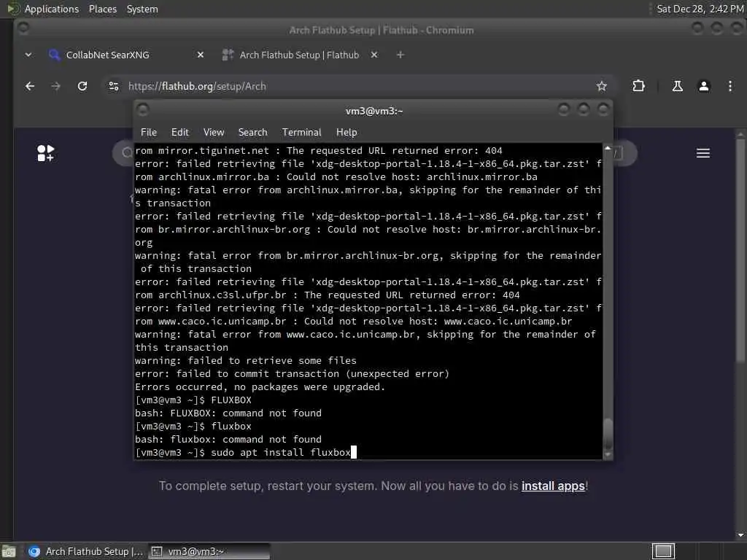Click the date and time clock

(700, 9)
